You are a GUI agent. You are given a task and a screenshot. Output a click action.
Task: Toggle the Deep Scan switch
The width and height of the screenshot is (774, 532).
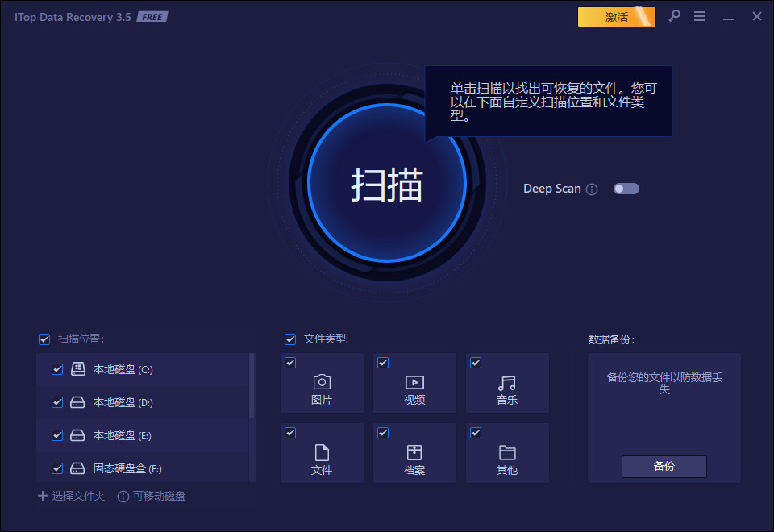626,189
